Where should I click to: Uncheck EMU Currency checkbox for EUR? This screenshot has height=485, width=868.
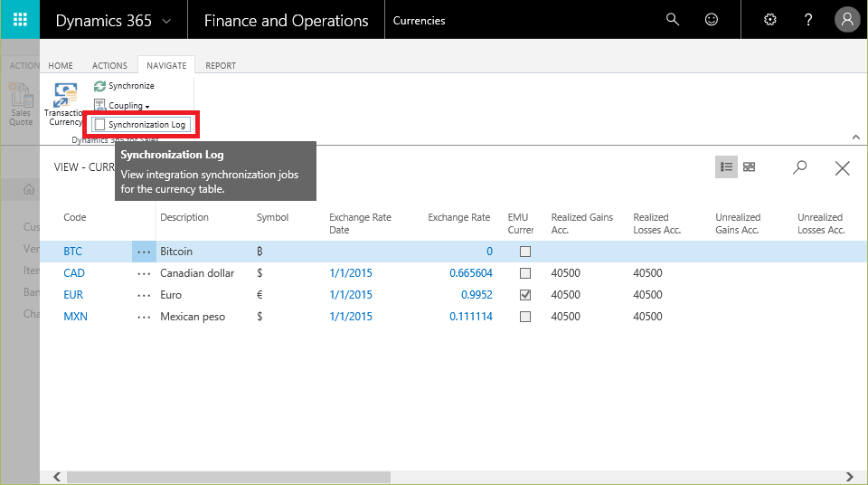(x=525, y=295)
